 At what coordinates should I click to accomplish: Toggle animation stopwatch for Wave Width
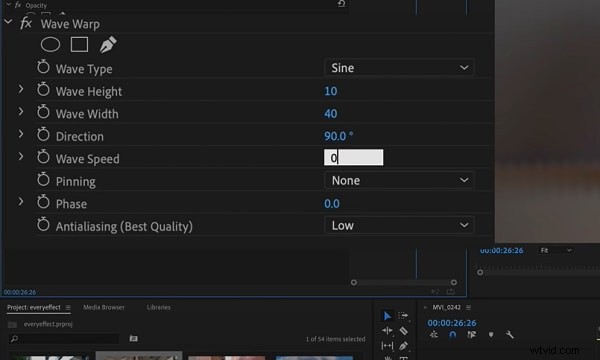point(43,112)
